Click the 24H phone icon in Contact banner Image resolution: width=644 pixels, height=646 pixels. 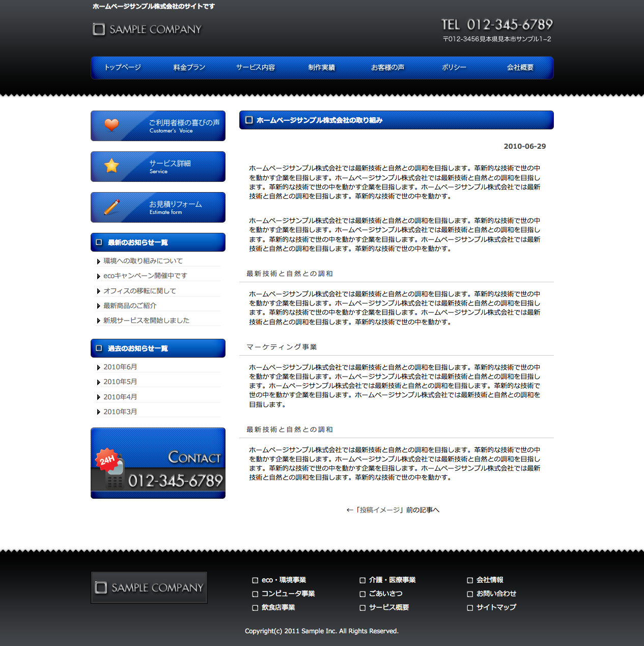(x=110, y=468)
